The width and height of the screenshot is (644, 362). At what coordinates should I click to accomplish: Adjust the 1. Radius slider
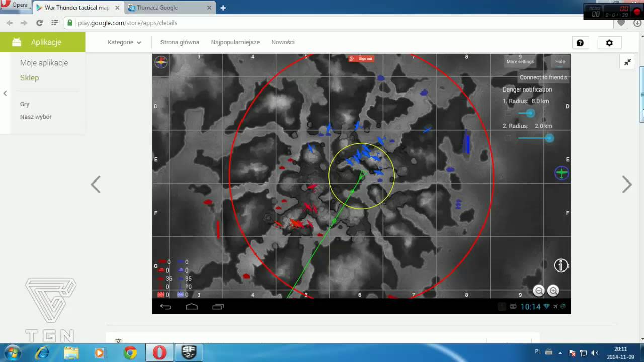coord(530,113)
